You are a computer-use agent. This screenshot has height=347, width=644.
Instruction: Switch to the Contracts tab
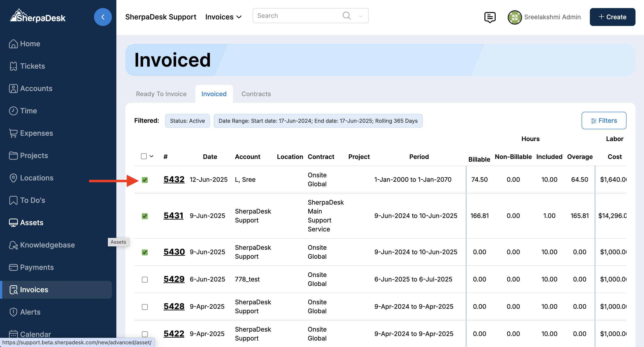click(x=256, y=94)
